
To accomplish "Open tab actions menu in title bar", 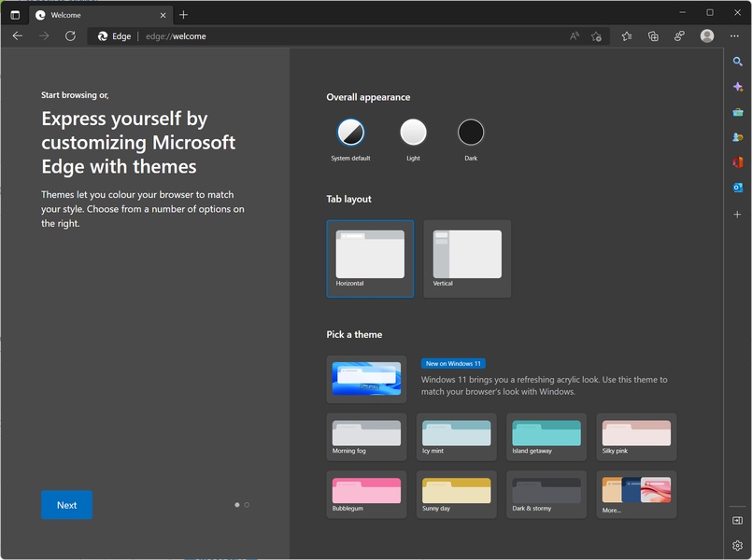I will 15,15.
